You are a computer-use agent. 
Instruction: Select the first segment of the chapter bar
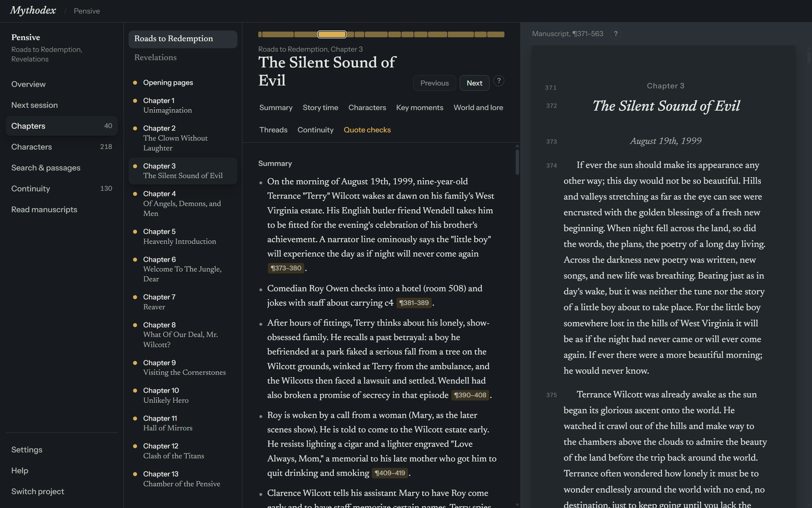(x=260, y=35)
